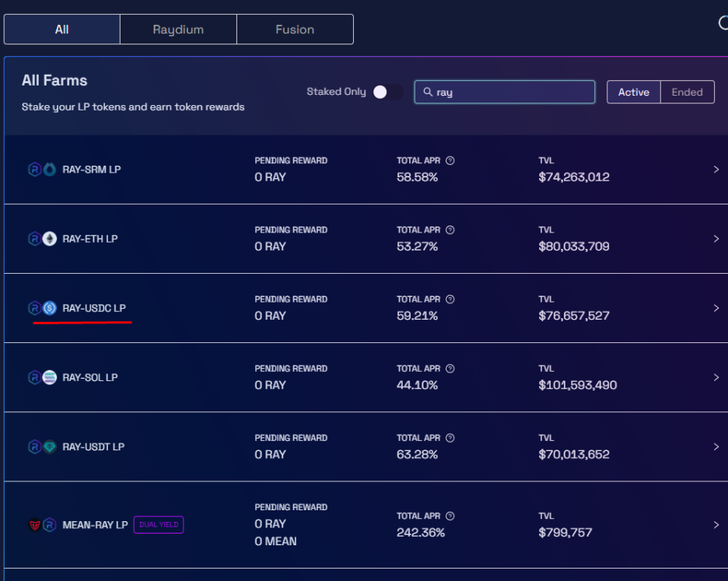This screenshot has height=581, width=728.
Task: Click Total APR help icon for RAY-SOL LP
Action: [x=450, y=369]
